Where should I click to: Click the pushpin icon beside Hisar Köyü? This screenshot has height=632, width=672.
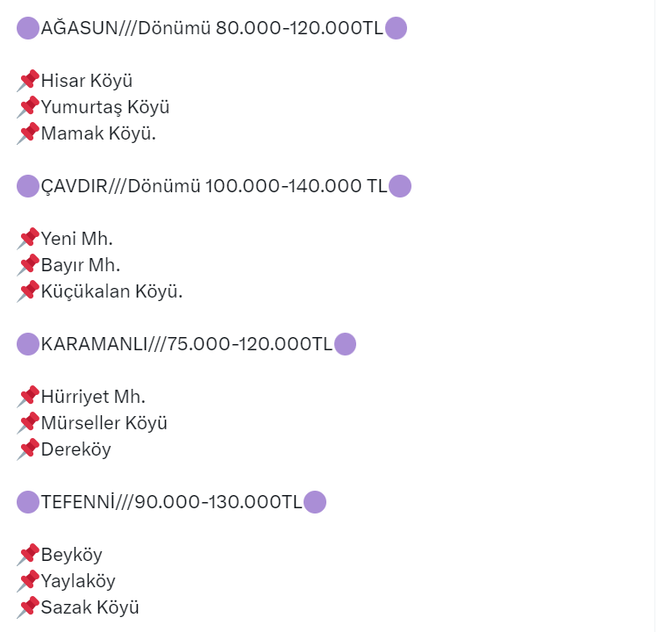coord(28,81)
